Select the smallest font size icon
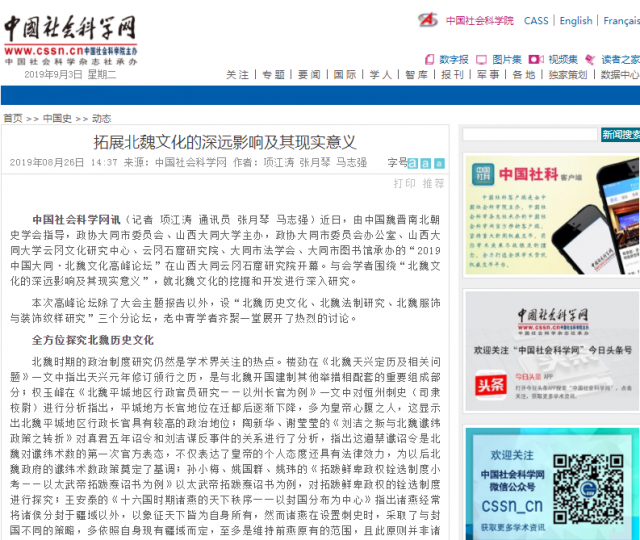640x540 pixels. click(x=438, y=162)
